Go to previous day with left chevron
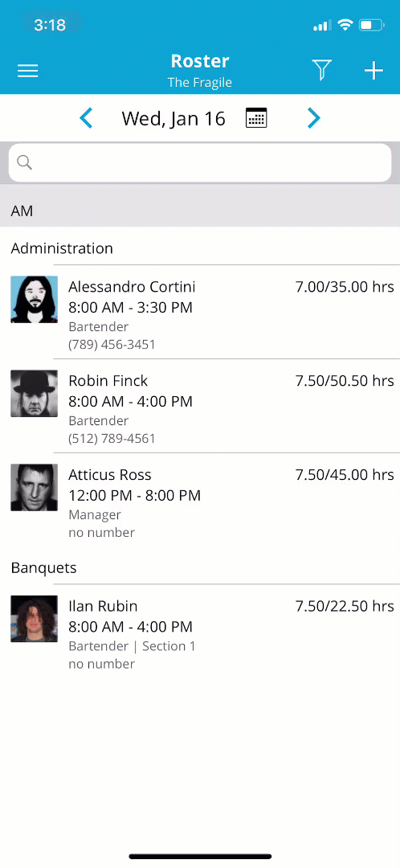Viewport: 400px width, 868px height. (x=86, y=118)
